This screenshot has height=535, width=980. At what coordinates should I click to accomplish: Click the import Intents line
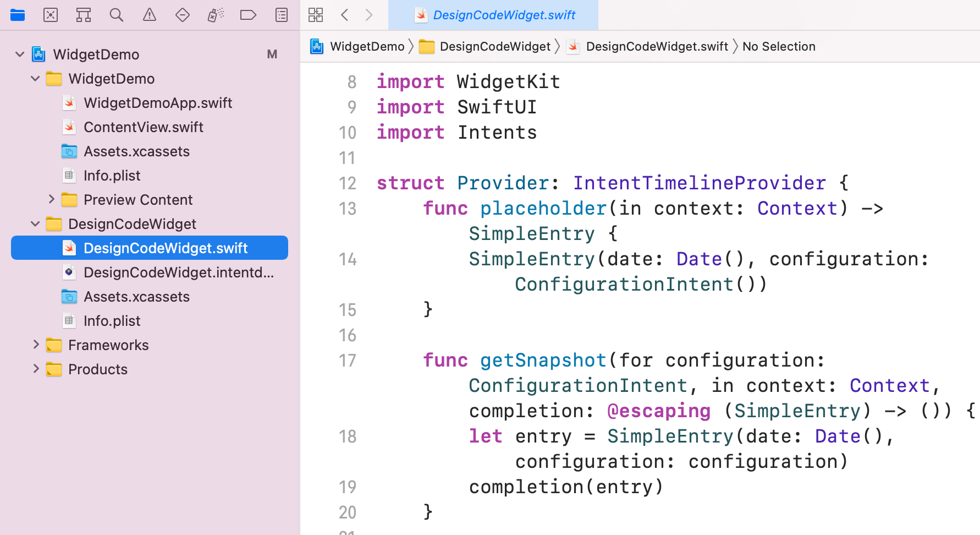point(456,133)
